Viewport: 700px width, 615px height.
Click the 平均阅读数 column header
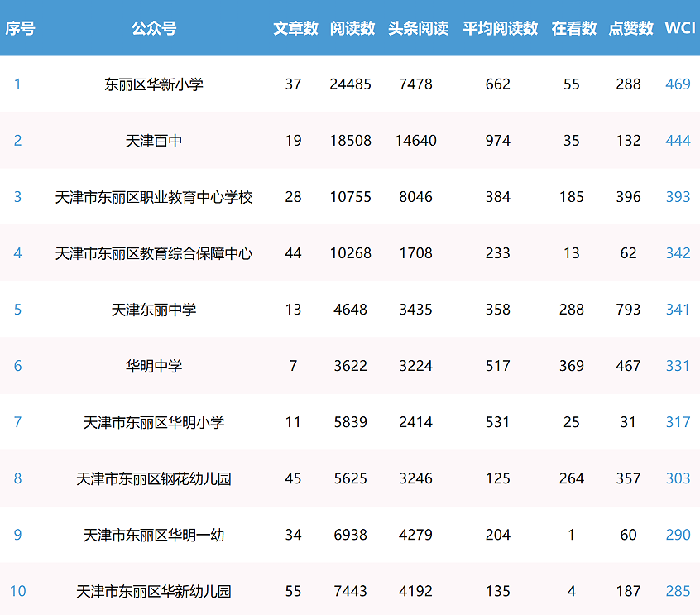click(500, 28)
